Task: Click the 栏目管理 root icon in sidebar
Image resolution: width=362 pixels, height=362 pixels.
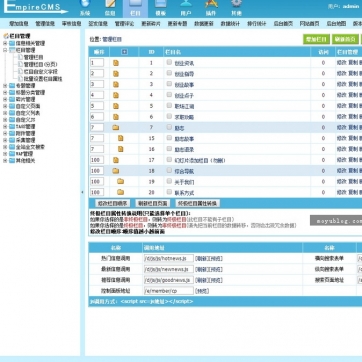Action: (6, 36)
